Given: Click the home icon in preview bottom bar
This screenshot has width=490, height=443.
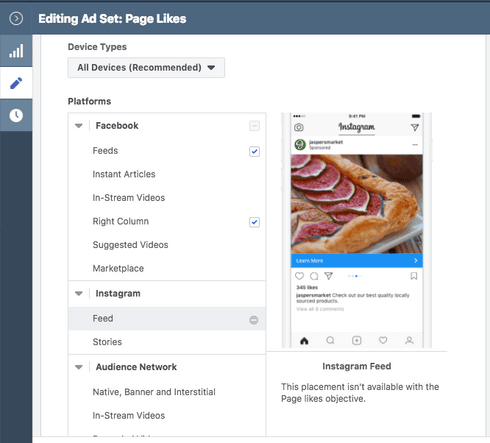Looking at the screenshot, I should [304, 341].
